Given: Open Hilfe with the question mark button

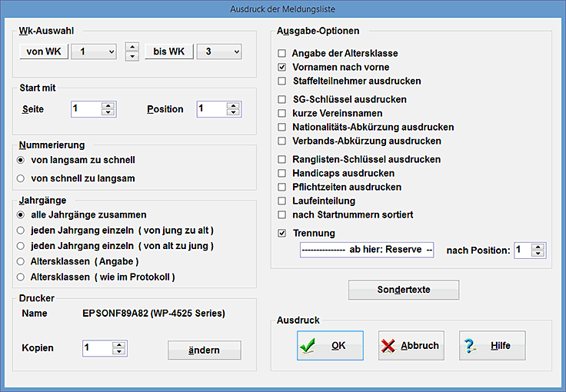Looking at the screenshot, I should [491, 346].
